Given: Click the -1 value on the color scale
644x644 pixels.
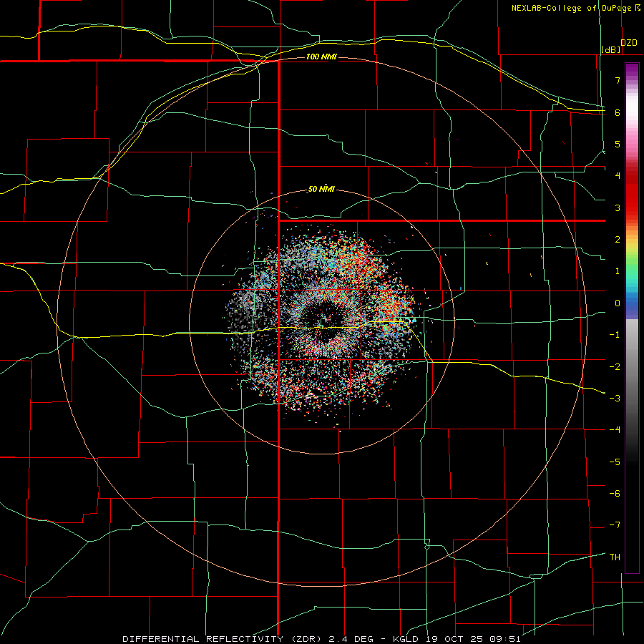Looking at the screenshot, I should tap(615, 335).
